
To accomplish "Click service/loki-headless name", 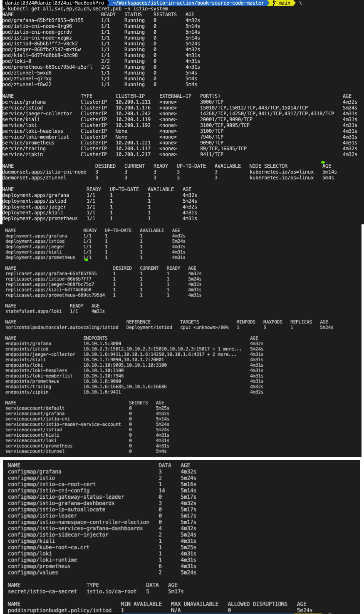I will [33, 131].
